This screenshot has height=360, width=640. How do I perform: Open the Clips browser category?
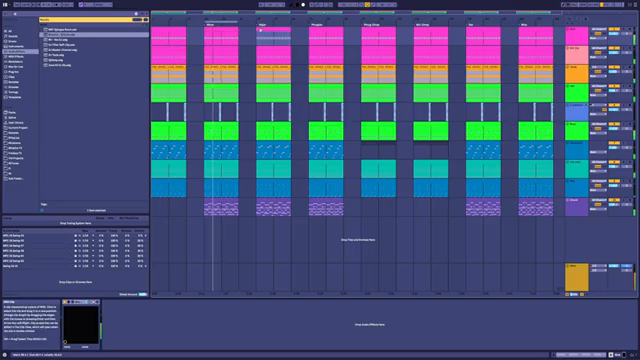[12, 77]
